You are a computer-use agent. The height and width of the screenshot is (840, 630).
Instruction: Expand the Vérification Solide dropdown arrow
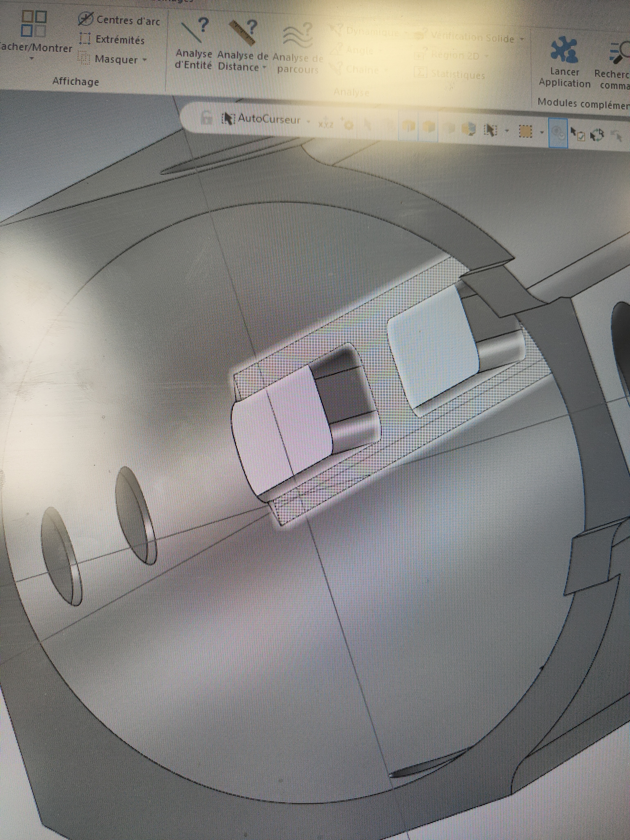(x=521, y=39)
